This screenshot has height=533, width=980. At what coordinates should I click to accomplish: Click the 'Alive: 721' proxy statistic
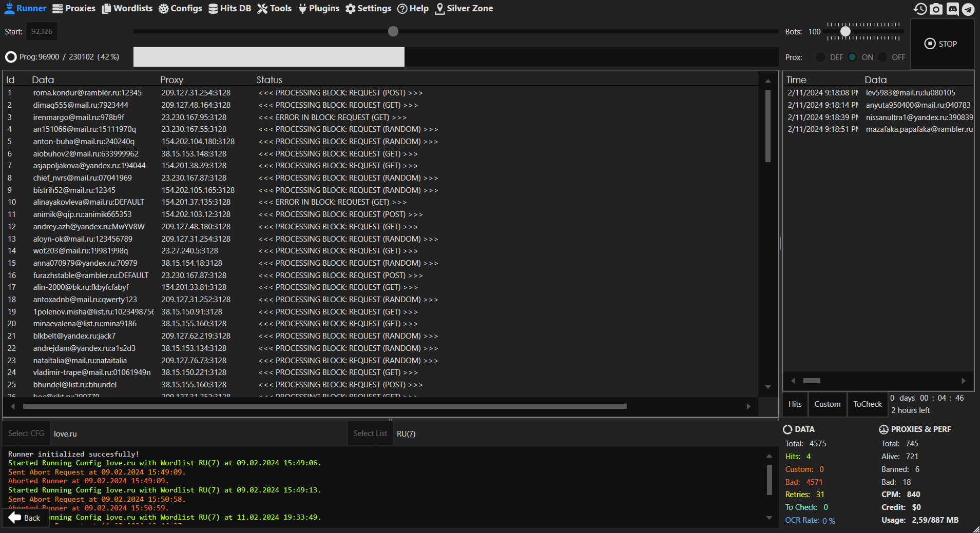[900, 457]
